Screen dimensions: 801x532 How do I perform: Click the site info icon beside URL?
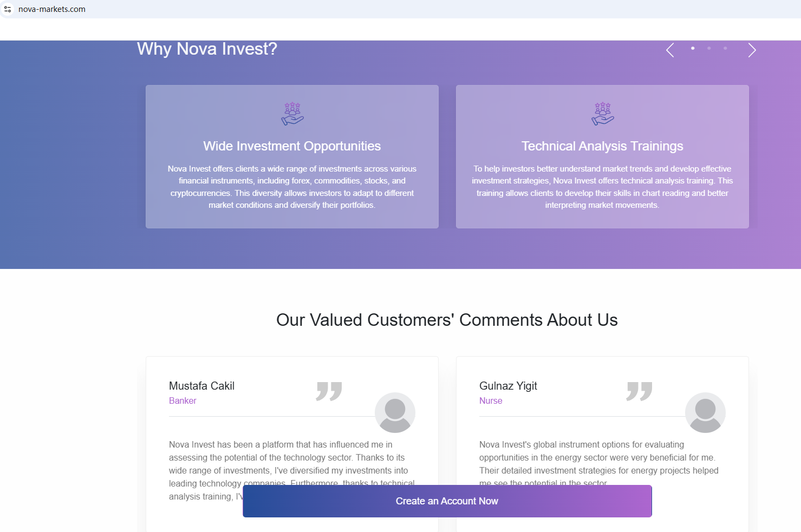click(x=8, y=9)
